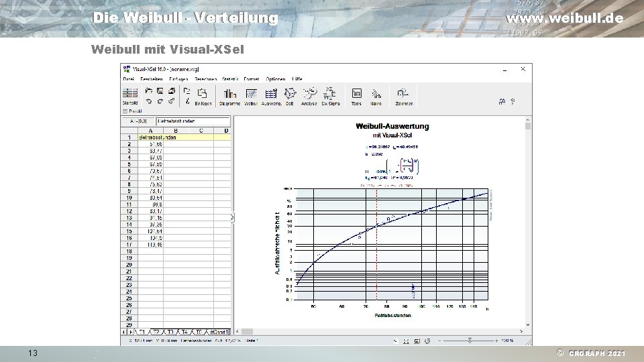
Task: Open the Hilfe menu
Action: click(x=297, y=79)
